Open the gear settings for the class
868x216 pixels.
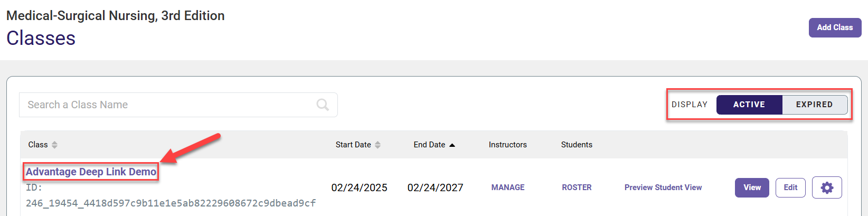tap(827, 187)
